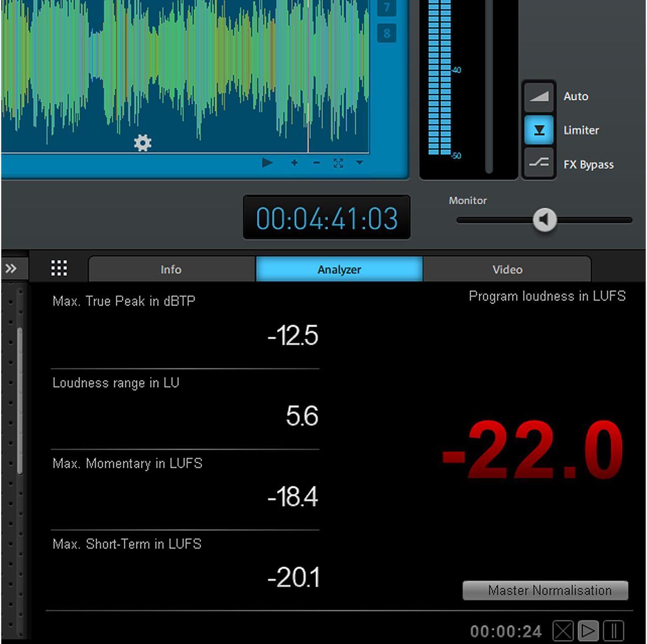This screenshot has width=647, height=644.
Task: Click the -22.0 program loudness value
Action: [x=532, y=449]
